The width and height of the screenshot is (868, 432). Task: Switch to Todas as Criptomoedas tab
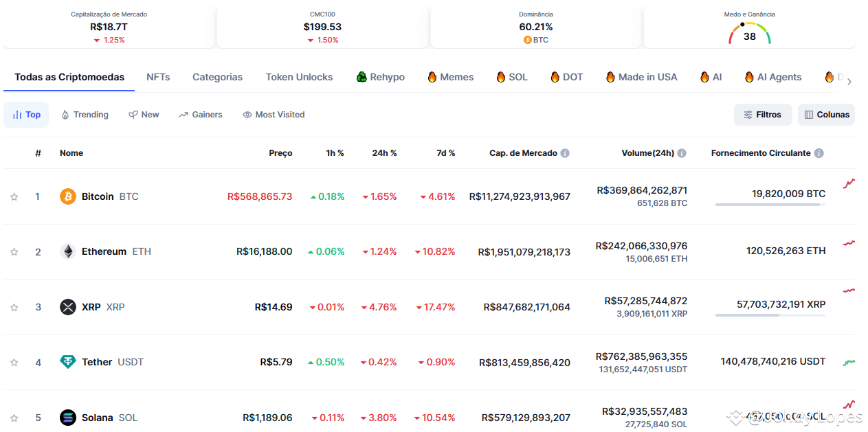pyautogui.click(x=69, y=77)
